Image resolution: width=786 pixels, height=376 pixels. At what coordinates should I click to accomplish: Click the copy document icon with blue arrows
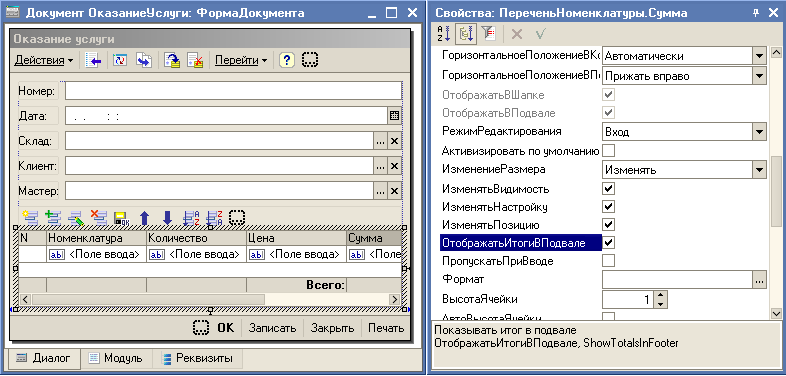click(x=144, y=60)
